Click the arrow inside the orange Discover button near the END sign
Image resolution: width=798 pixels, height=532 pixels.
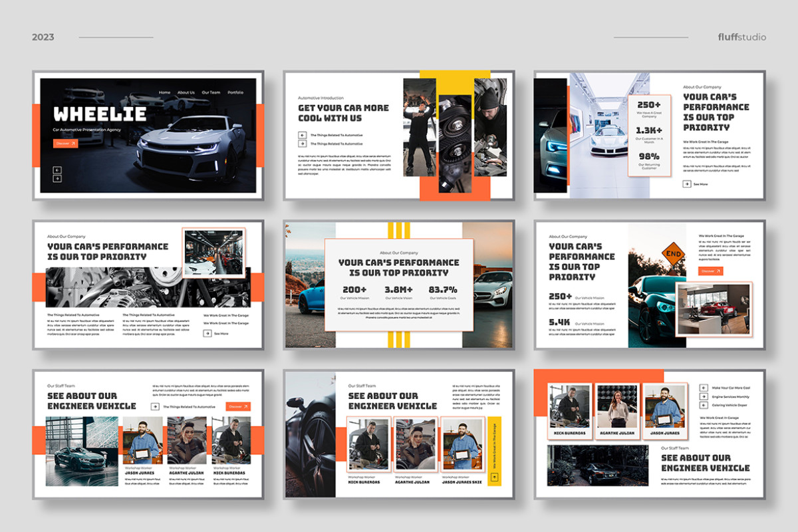click(718, 271)
